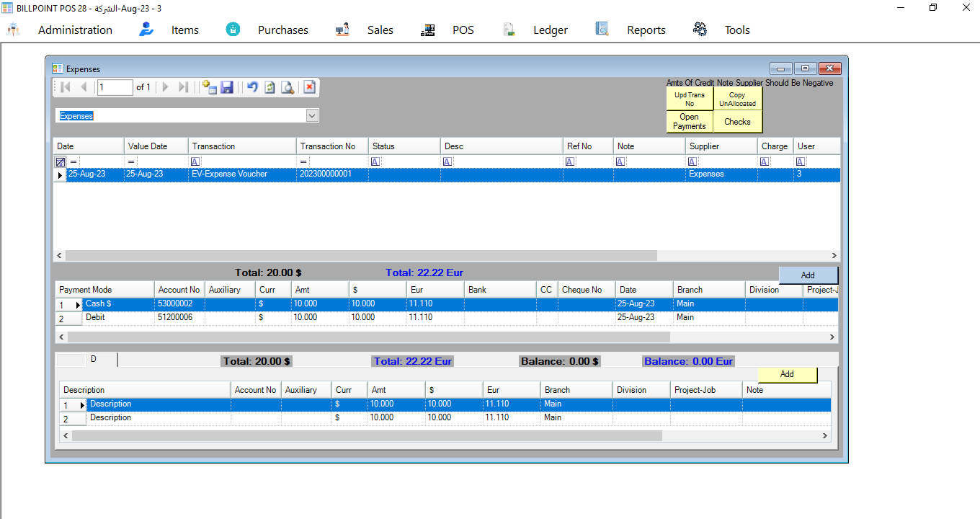Open the Supplier column filter dropdown
Viewport: 980px width, 519px height.
tap(692, 161)
